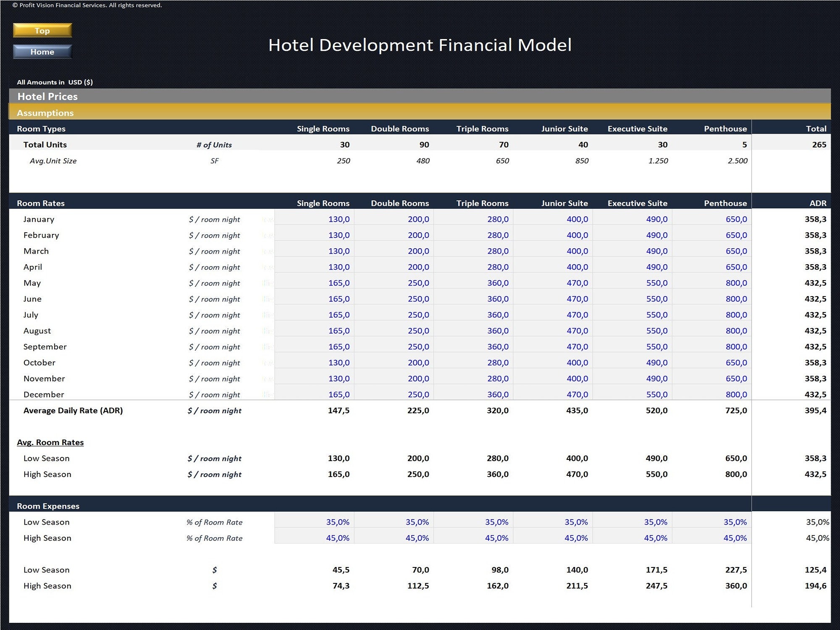Click the Home navigation button
The width and height of the screenshot is (840, 630).
pyautogui.click(x=42, y=51)
